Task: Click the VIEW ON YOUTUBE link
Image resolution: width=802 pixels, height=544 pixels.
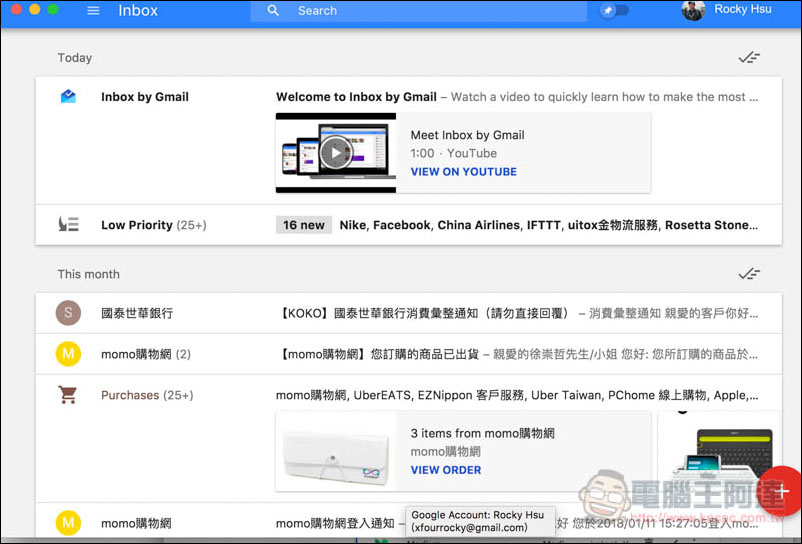Action: 463,172
